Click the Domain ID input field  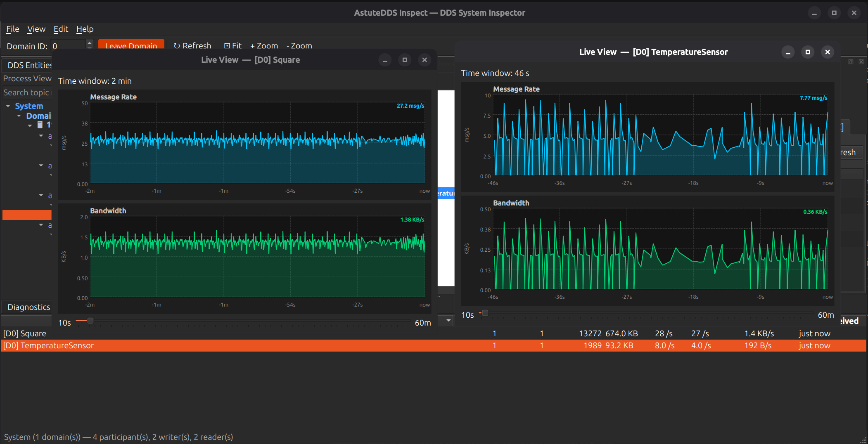69,46
